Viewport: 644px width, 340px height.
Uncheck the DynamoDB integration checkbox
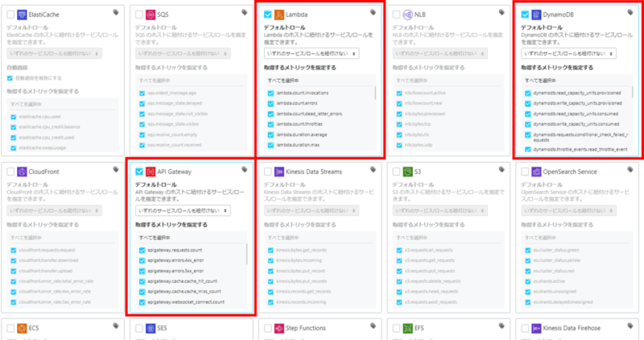tap(525, 15)
